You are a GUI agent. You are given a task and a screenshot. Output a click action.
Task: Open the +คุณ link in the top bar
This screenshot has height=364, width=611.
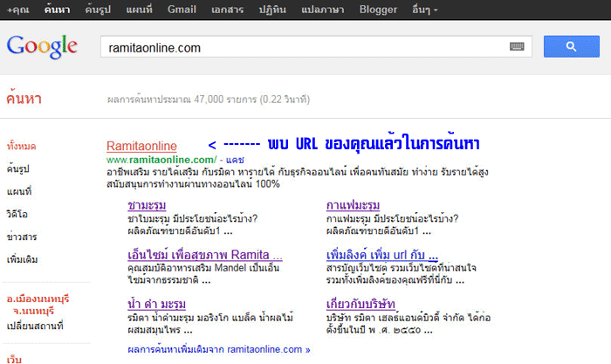pyautogui.click(x=18, y=10)
